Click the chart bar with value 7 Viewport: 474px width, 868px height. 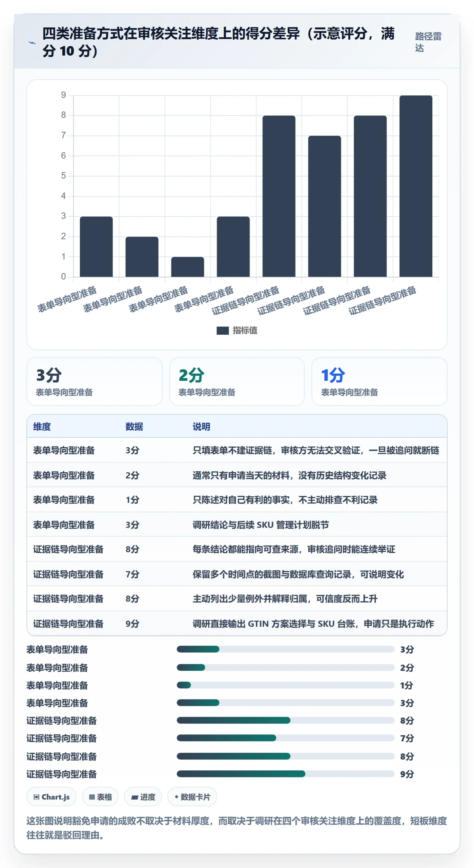point(324,206)
